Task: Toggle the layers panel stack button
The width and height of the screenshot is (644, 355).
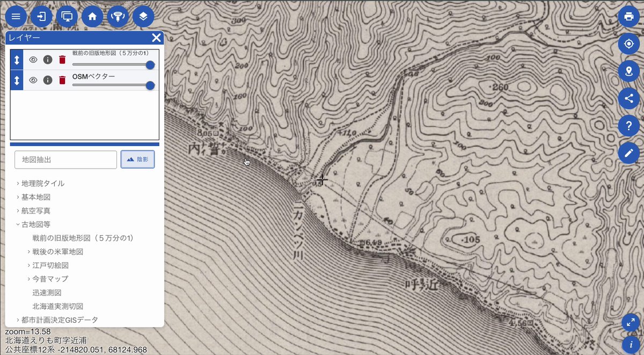Action: (143, 16)
